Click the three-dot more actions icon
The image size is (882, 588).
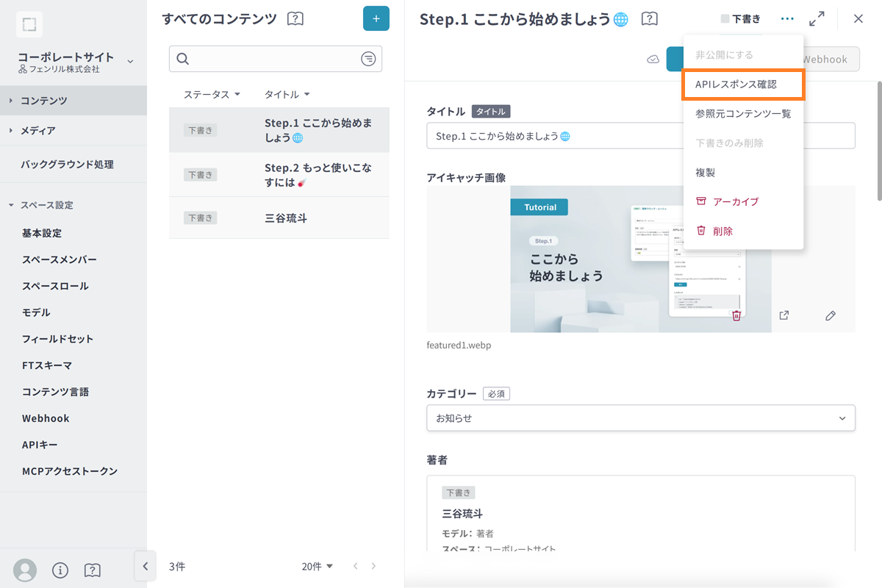click(x=787, y=18)
